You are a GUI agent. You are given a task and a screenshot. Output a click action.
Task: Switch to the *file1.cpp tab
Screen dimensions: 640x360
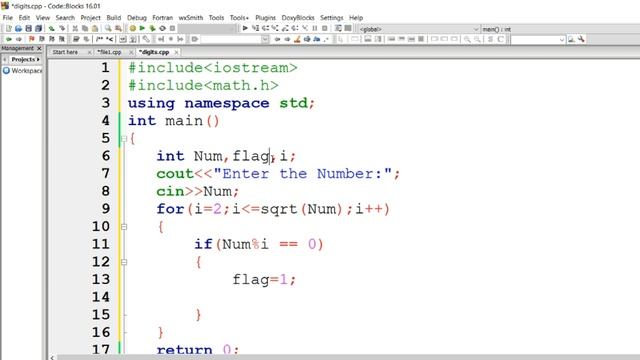pos(109,52)
